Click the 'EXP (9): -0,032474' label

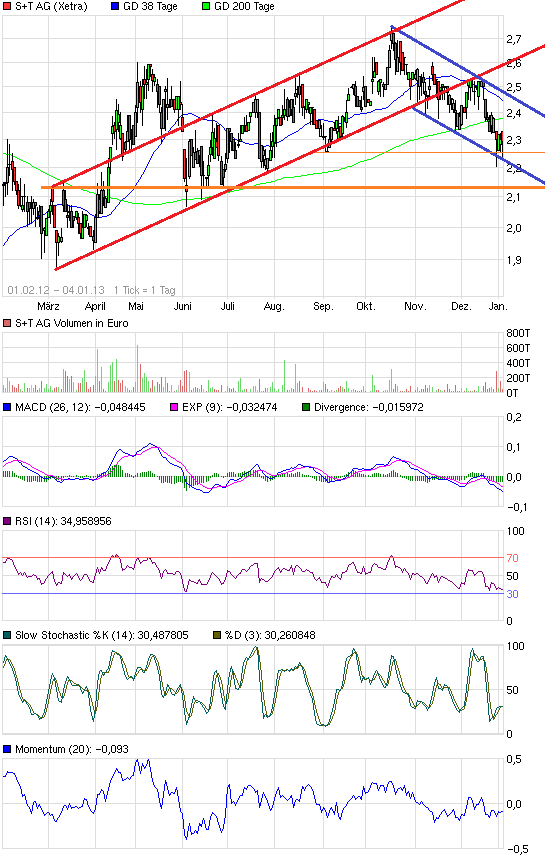coord(230,407)
